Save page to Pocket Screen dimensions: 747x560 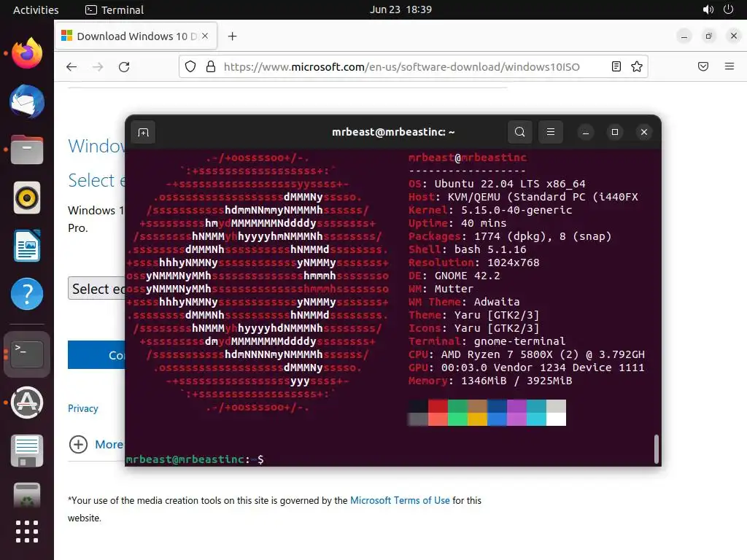(703, 66)
